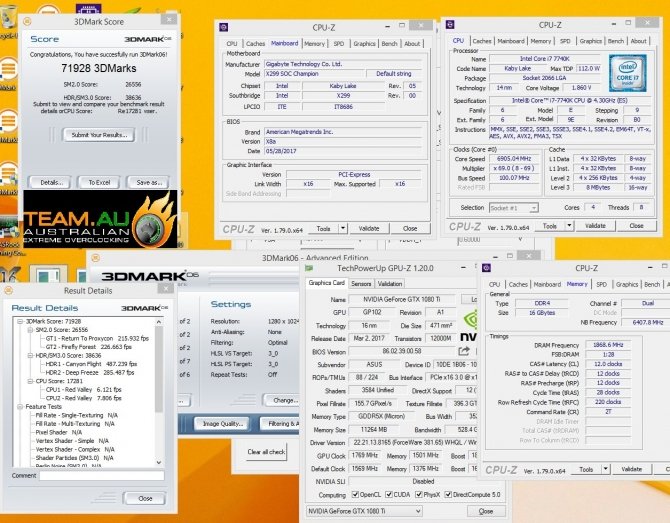The image size is (670, 523).
Task: Open Graphics tab in Mainboard CPU-Z window
Action: pos(364,44)
